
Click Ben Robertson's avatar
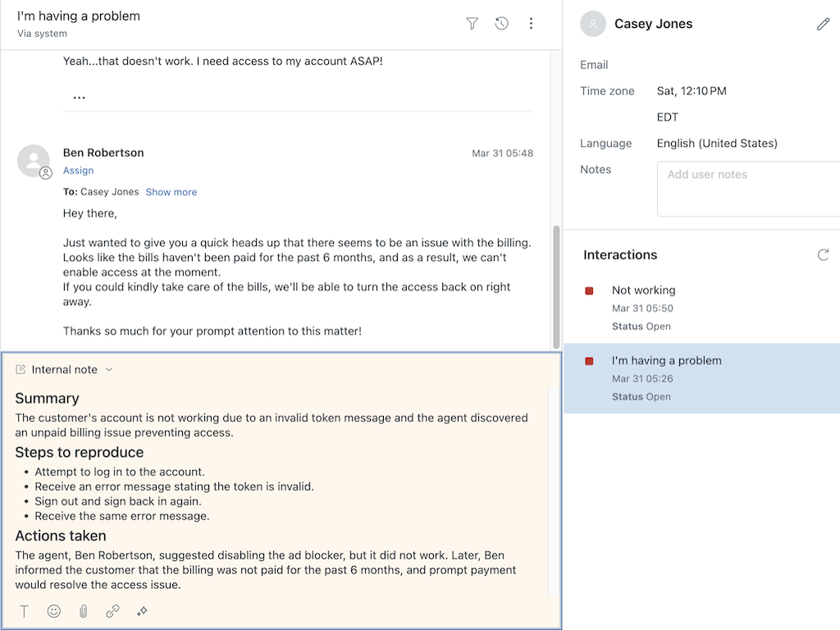tap(34, 161)
